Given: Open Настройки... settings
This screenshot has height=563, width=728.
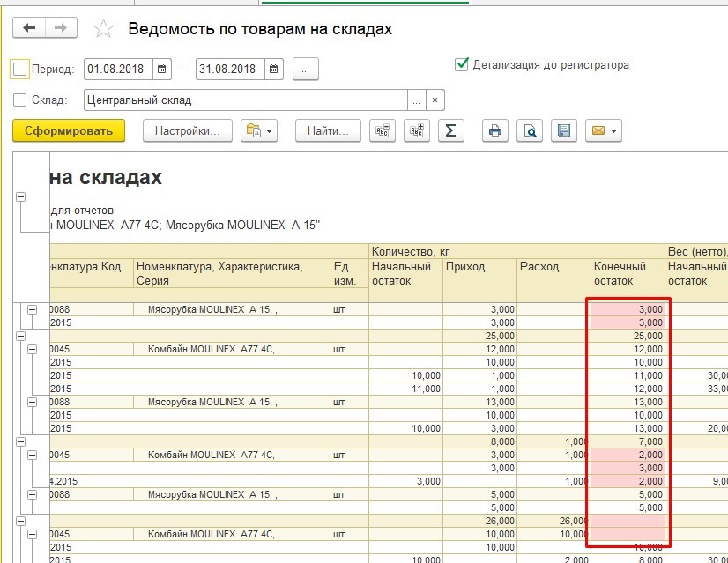Looking at the screenshot, I should tap(187, 131).
